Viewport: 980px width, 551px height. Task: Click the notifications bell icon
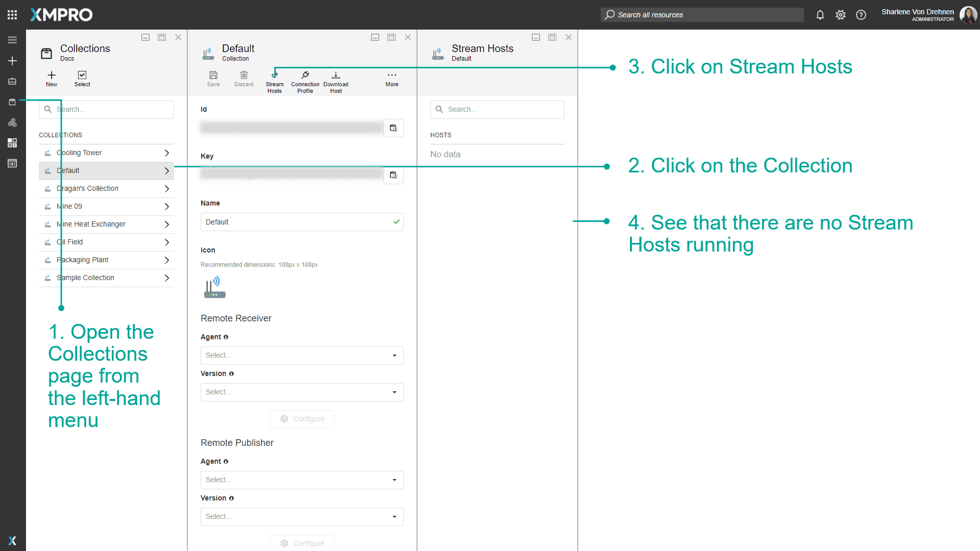(x=820, y=15)
